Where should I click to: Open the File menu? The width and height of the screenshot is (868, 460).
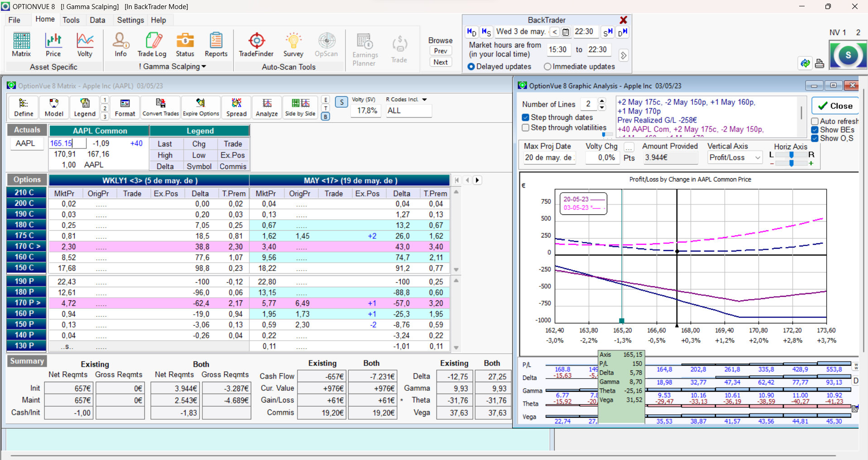14,20
